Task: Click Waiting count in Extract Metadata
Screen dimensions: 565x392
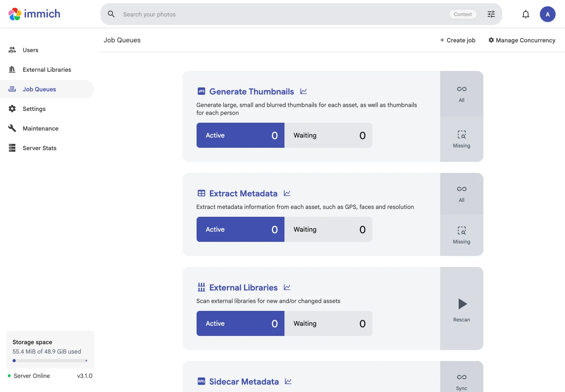Action: [x=328, y=229]
